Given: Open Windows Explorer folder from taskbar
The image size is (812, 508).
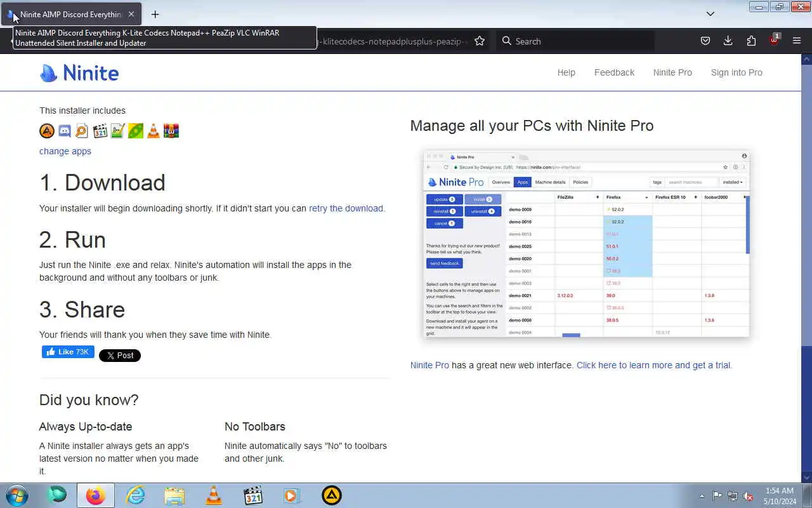Looking at the screenshot, I should [x=174, y=495].
